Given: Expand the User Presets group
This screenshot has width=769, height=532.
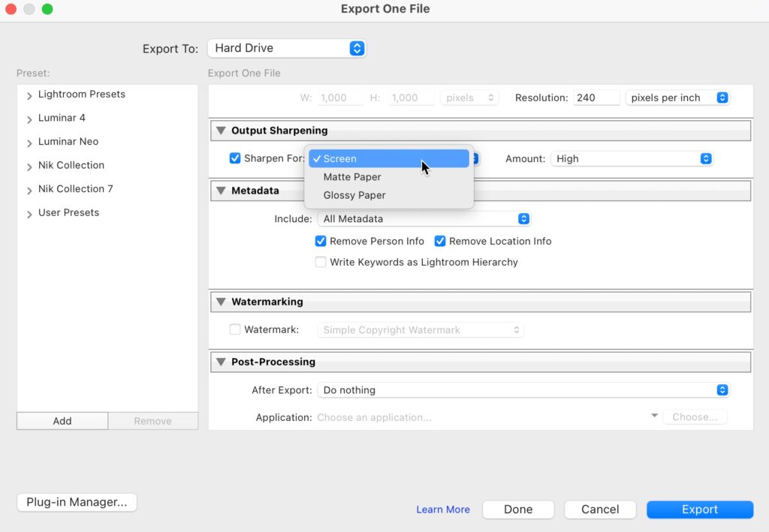Looking at the screenshot, I should (29, 214).
